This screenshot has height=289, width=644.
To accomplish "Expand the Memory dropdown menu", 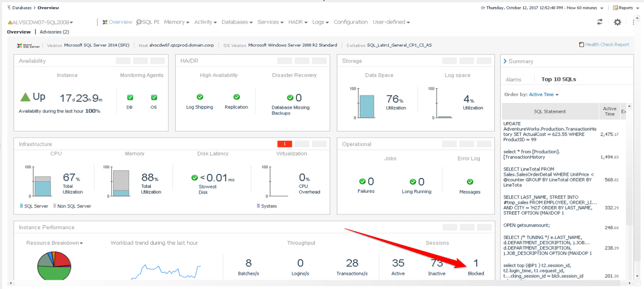I will click(x=177, y=22).
